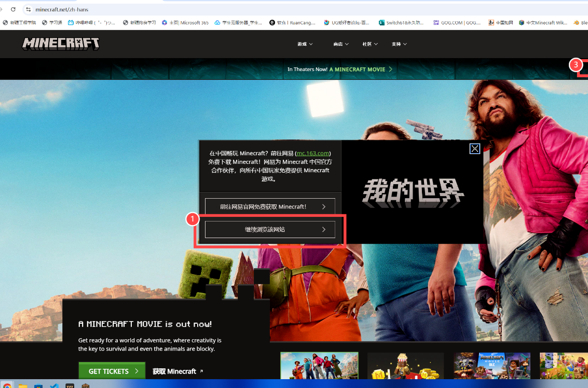Reload the page with the refresh icon
Image resolution: width=588 pixels, height=388 pixels.
(13, 9)
